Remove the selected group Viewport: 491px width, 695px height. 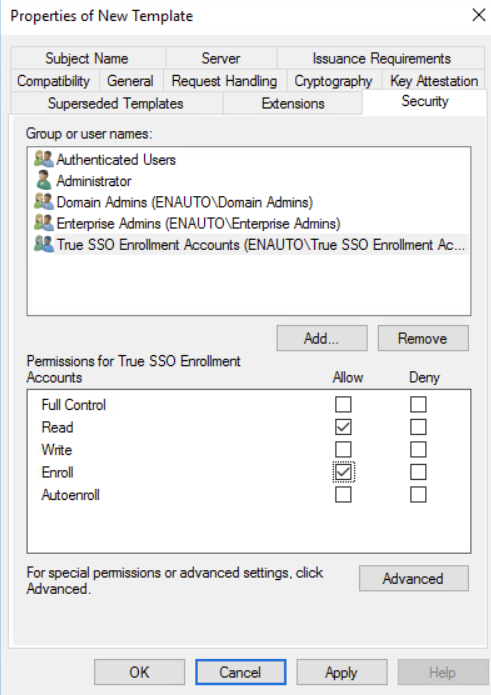423,338
